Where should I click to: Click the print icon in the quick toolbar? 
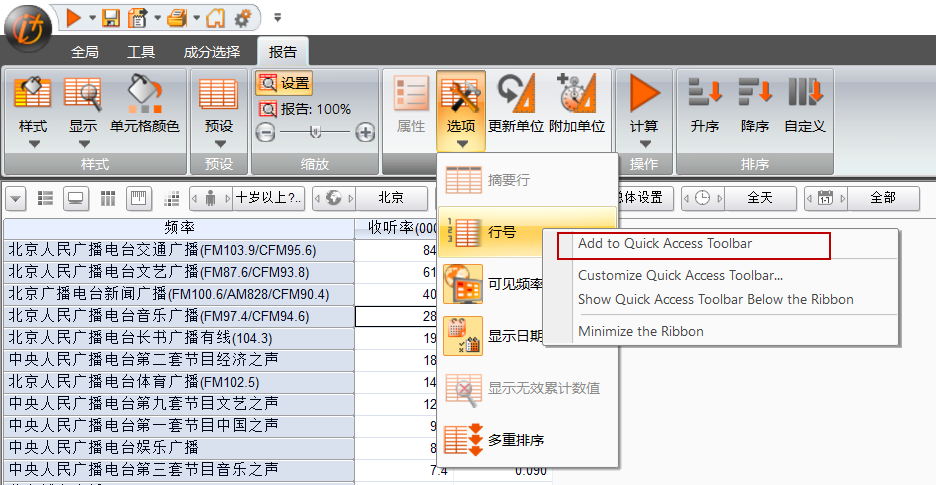click(x=177, y=18)
